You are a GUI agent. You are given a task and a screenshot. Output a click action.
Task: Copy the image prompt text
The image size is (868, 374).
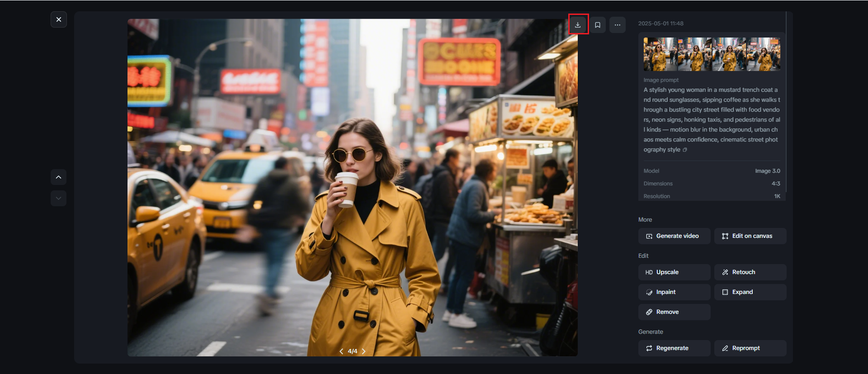685,150
